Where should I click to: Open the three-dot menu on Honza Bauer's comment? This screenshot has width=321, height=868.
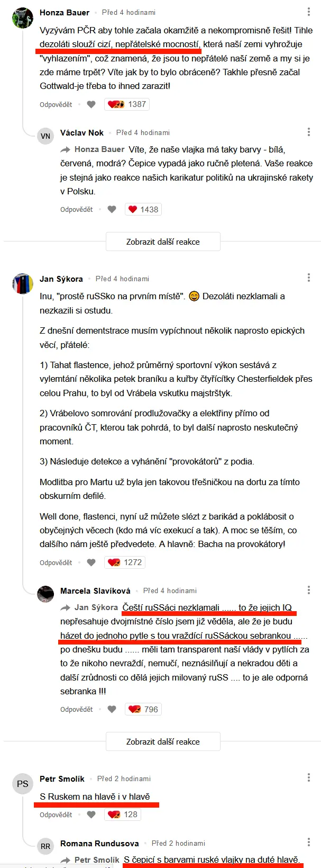tap(308, 12)
